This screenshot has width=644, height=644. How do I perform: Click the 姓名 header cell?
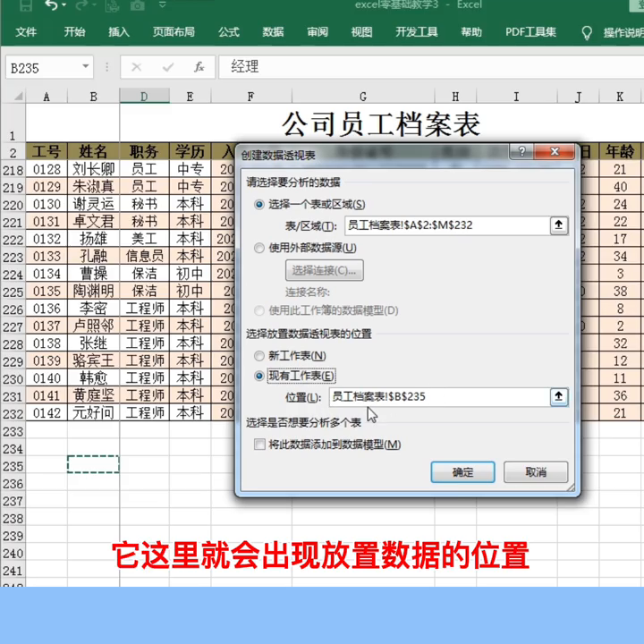(x=93, y=151)
